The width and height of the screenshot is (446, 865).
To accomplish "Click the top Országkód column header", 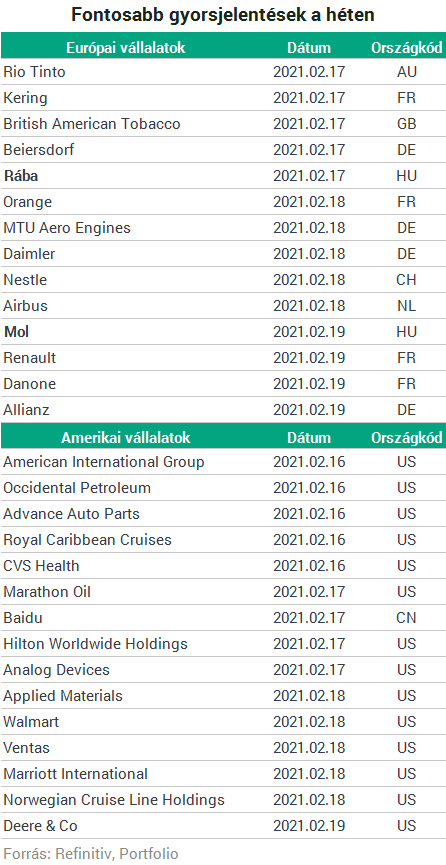I will click(x=407, y=47).
